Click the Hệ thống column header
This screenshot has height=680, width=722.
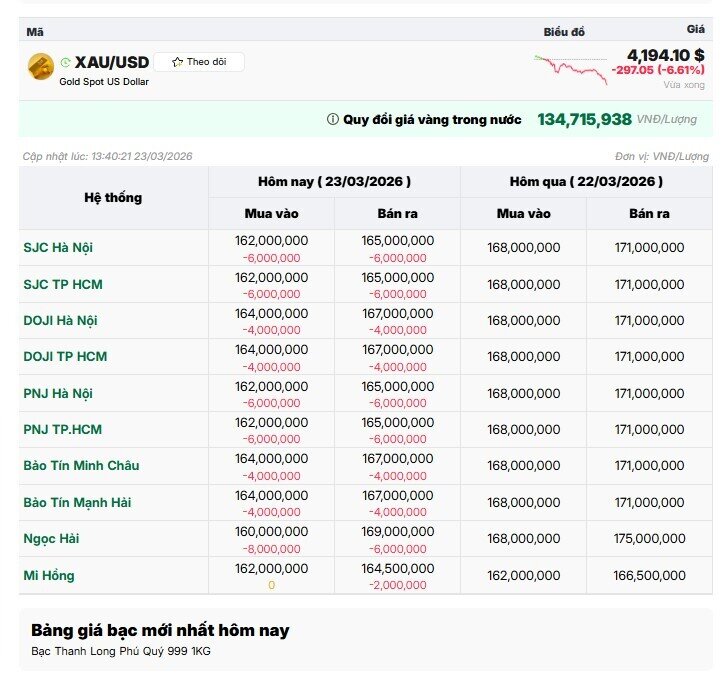point(113,198)
